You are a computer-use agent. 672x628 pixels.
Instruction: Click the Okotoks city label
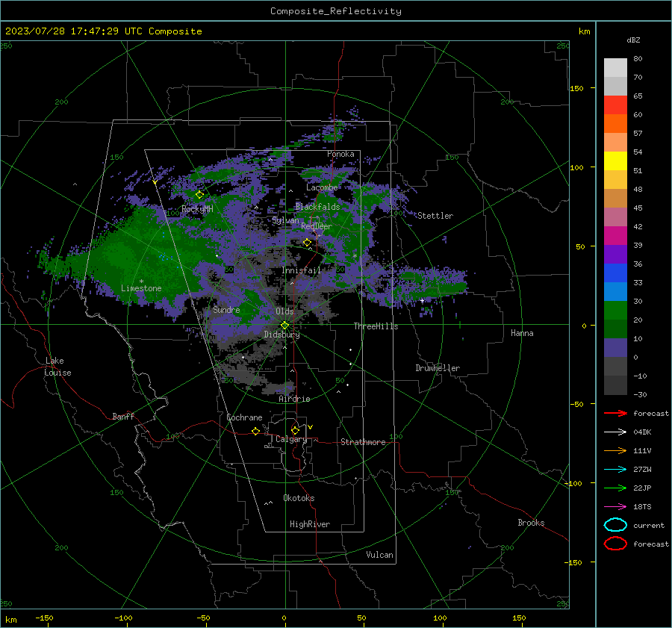coord(299,498)
